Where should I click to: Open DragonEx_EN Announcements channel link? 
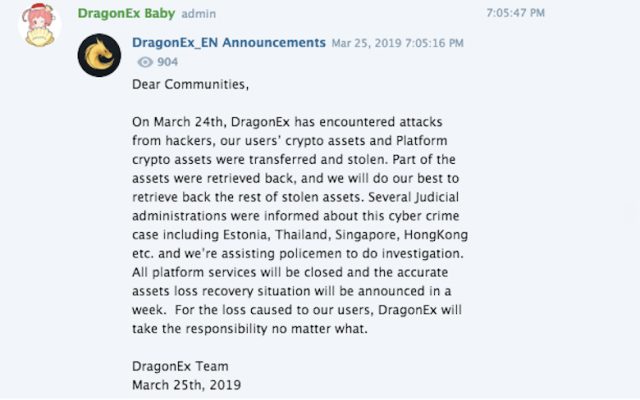229,42
